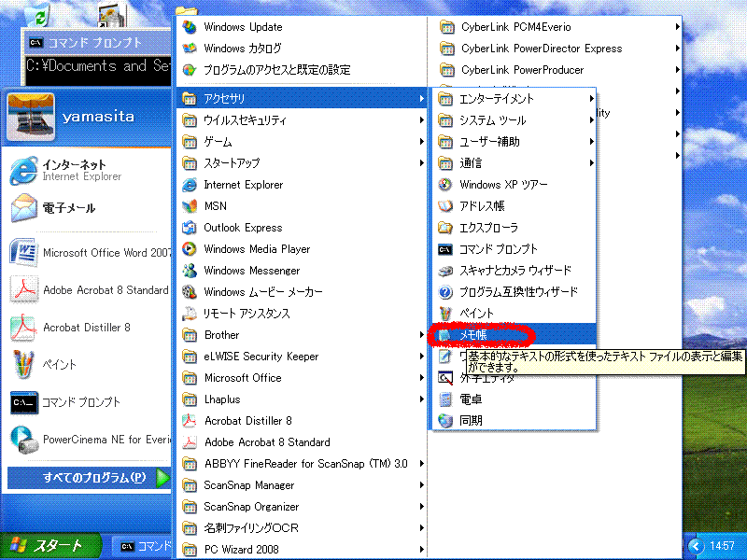The width and height of the screenshot is (747, 560).
Task: Open the 電卓 calculator icon
Action: 445,399
